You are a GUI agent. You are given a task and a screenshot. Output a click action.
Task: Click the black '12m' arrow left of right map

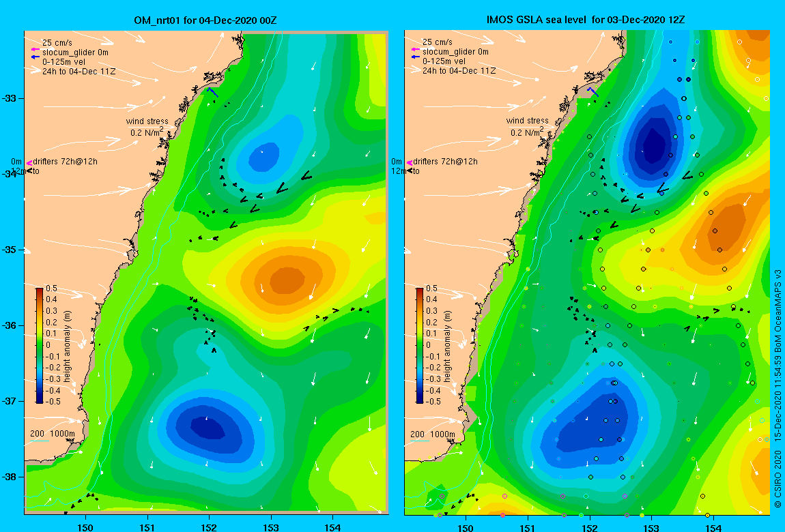[x=410, y=171]
